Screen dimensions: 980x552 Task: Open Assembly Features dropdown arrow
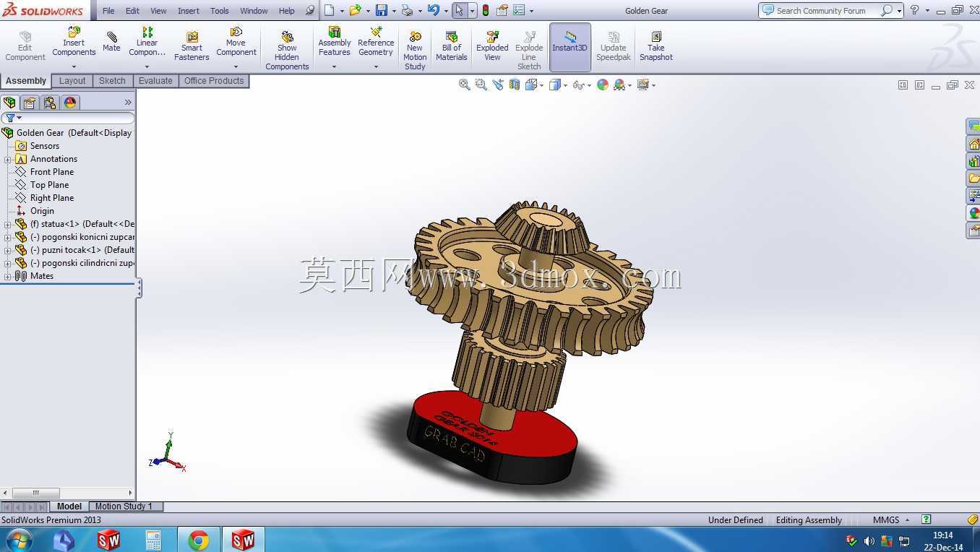(x=335, y=66)
